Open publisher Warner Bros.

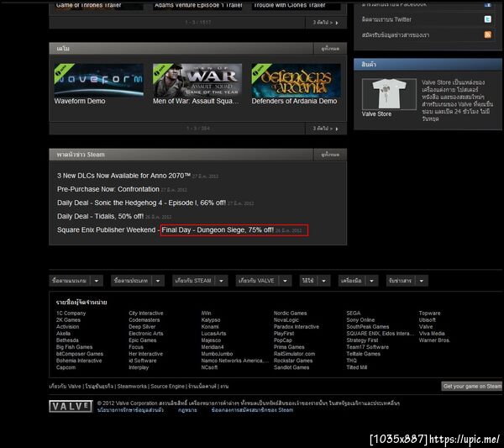(x=434, y=340)
